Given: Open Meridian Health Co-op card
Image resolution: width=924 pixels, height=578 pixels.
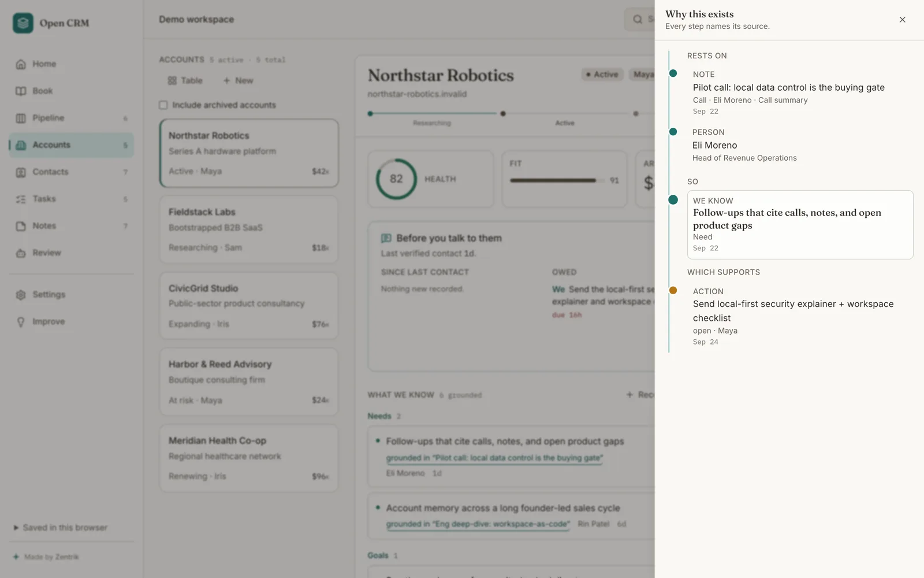Looking at the screenshot, I should pos(249,458).
